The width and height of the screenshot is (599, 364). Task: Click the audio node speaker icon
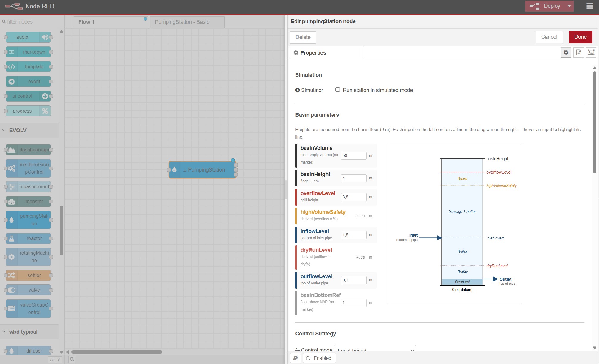coord(45,37)
